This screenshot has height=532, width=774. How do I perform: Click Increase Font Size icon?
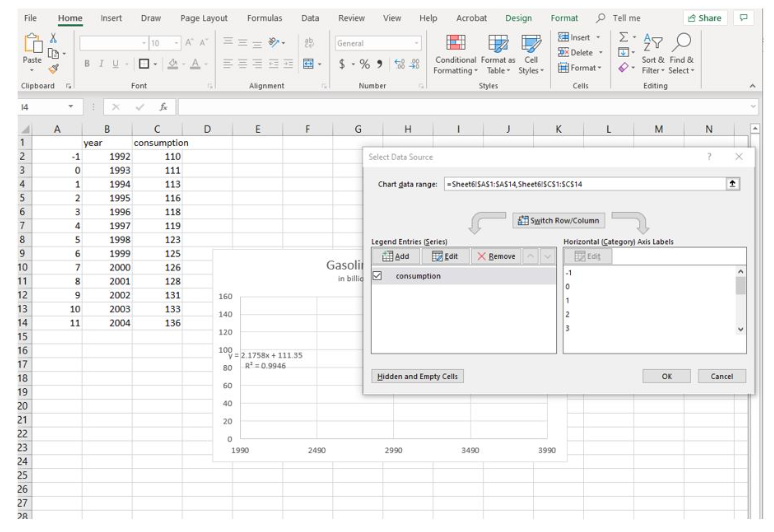click(190, 43)
